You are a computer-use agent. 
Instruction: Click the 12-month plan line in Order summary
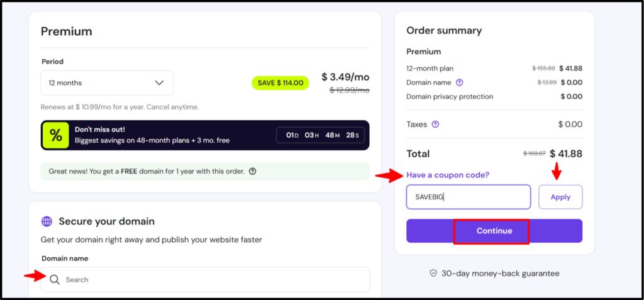(x=430, y=68)
